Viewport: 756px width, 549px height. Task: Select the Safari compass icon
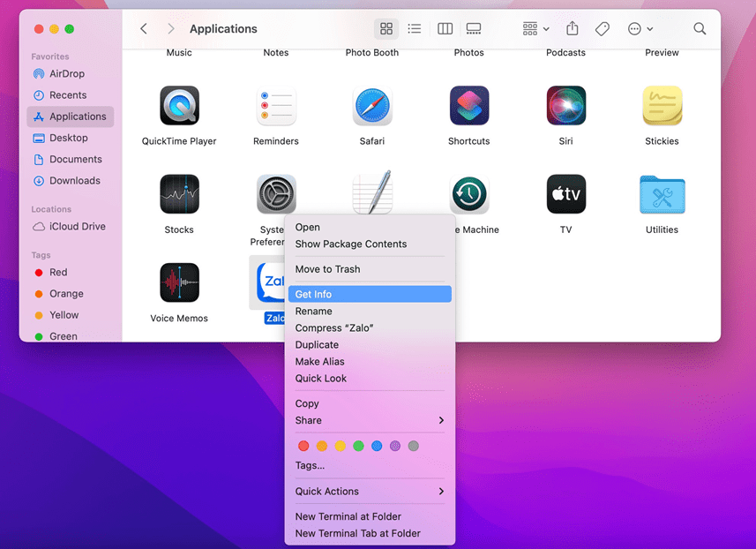click(x=372, y=107)
